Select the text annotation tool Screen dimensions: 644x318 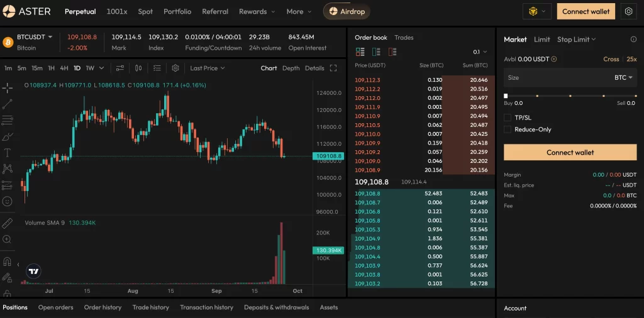pyautogui.click(x=7, y=153)
